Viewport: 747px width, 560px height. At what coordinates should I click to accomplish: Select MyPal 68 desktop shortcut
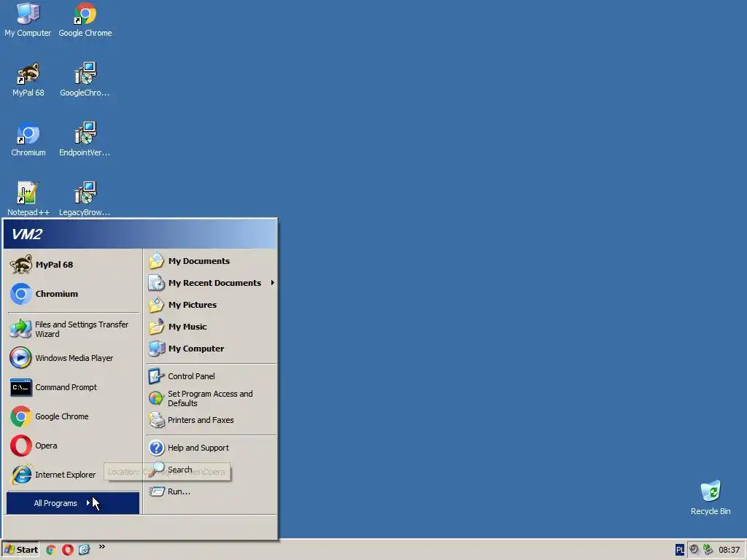tap(28, 80)
